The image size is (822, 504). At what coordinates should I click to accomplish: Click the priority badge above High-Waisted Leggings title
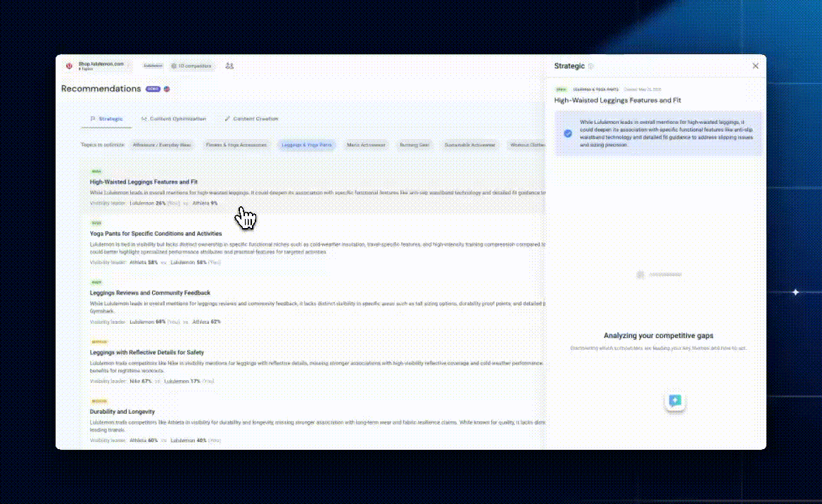click(x=96, y=172)
